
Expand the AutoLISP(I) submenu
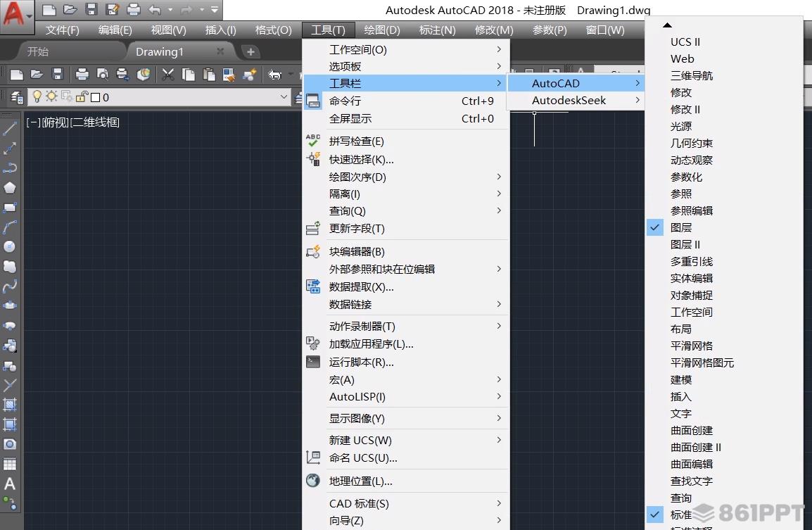tap(406, 396)
